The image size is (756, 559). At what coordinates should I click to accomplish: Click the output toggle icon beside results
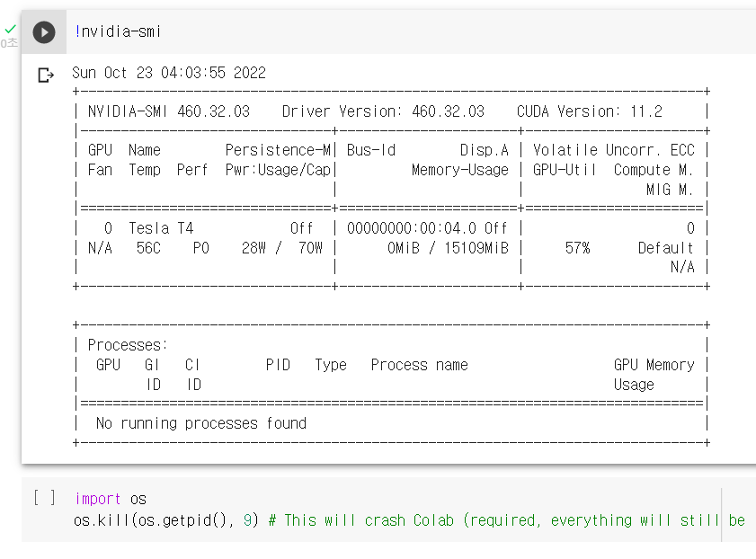[x=46, y=75]
